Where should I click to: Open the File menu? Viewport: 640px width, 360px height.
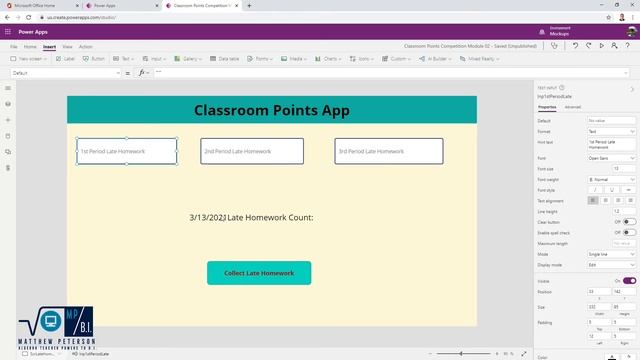(13, 47)
